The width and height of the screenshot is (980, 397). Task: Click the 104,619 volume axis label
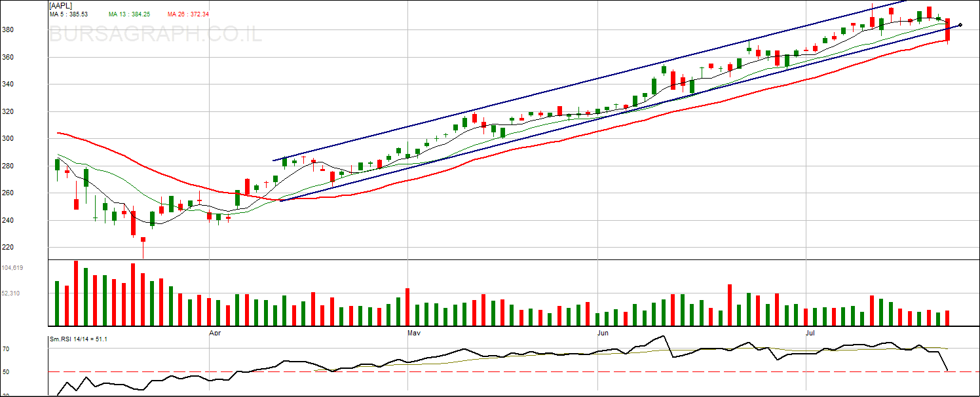pos(12,268)
